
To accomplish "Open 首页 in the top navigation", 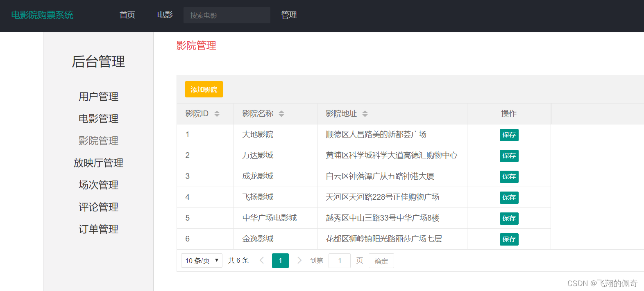I will tap(127, 15).
